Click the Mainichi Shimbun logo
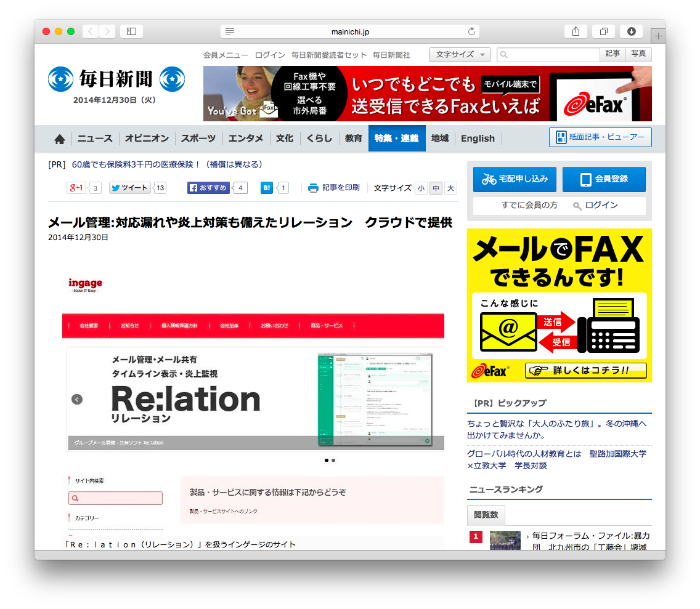Image resolution: width=700 pixels, height=609 pixels. (x=116, y=79)
